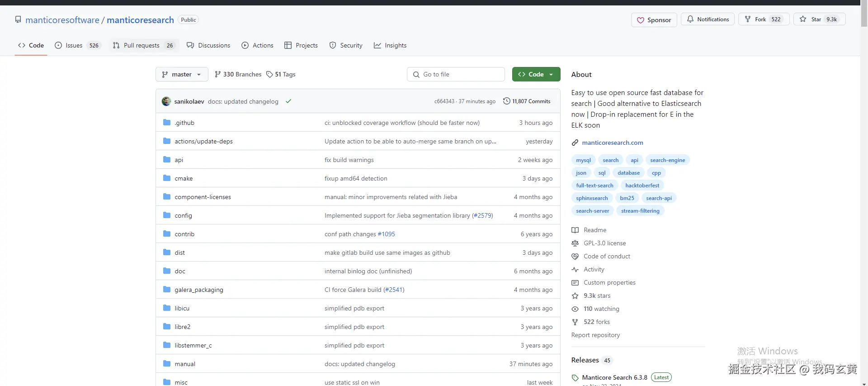Open the Security tab
868x386 pixels.
[346, 45]
